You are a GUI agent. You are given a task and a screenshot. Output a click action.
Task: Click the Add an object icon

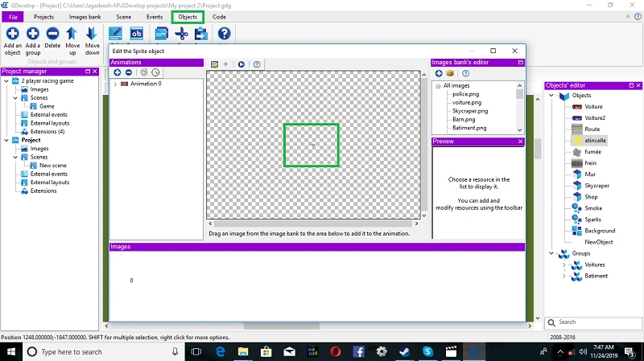(12, 34)
